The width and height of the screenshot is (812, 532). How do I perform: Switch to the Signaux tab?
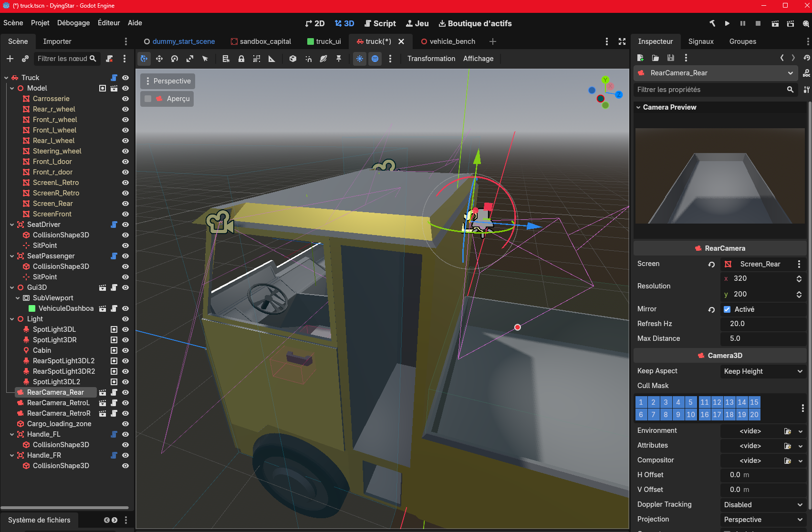(x=701, y=41)
